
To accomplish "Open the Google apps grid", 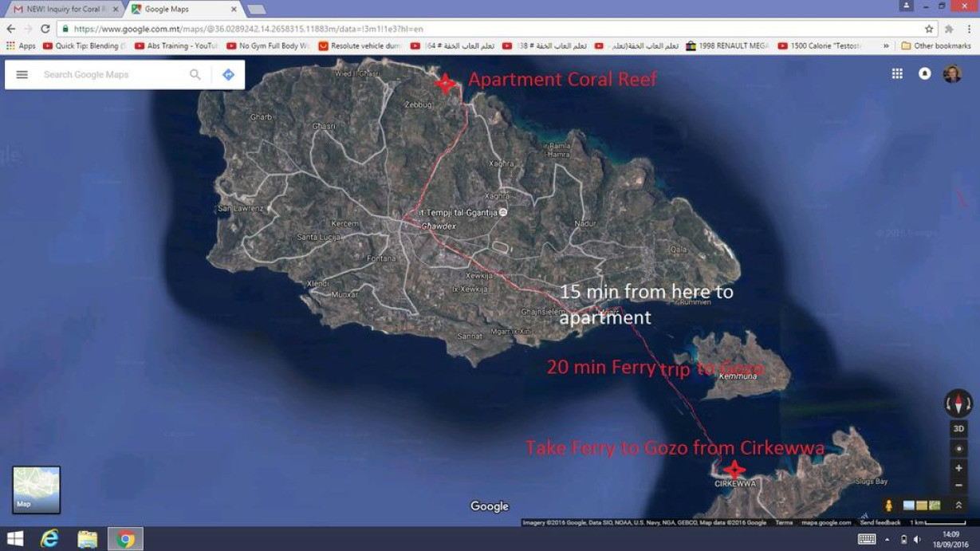I will (x=897, y=73).
